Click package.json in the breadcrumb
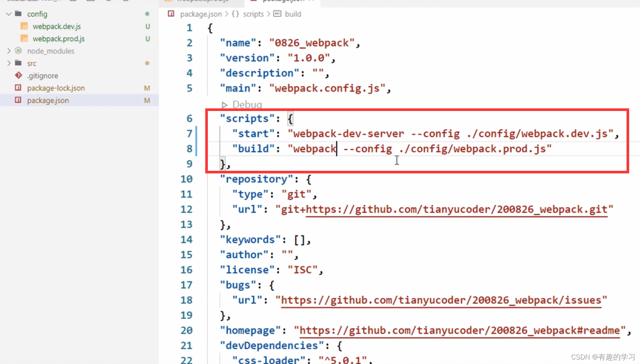Viewport: 640px width, 364px height. [201, 14]
